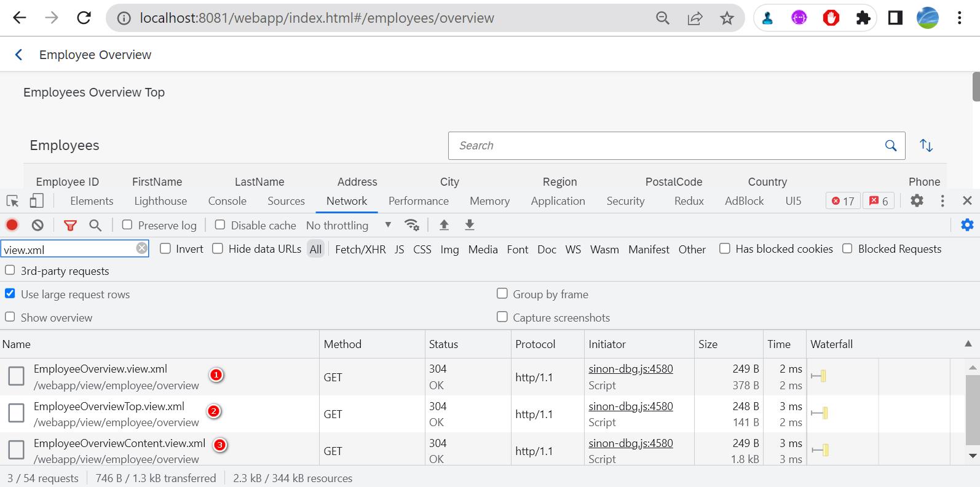Filter requests by Img type
The width and height of the screenshot is (980, 487).
tap(449, 249)
